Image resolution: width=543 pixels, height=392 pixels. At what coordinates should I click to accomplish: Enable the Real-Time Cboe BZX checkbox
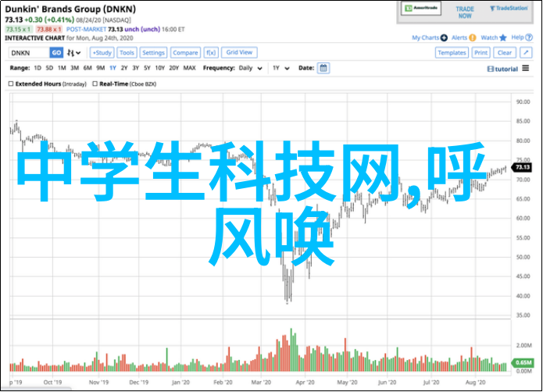(x=95, y=84)
